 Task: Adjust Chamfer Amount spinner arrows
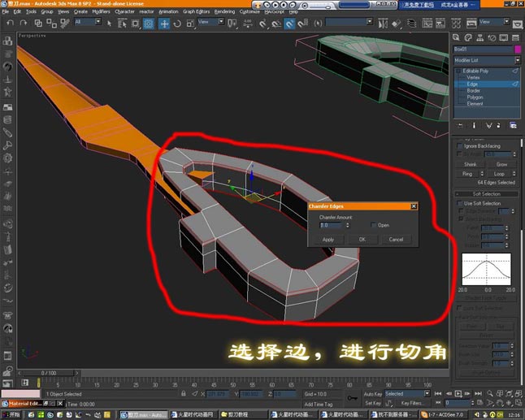click(348, 225)
